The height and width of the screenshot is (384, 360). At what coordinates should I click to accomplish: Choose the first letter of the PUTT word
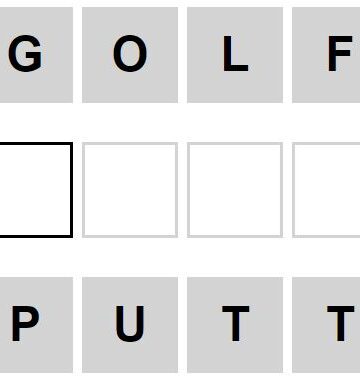36,325
